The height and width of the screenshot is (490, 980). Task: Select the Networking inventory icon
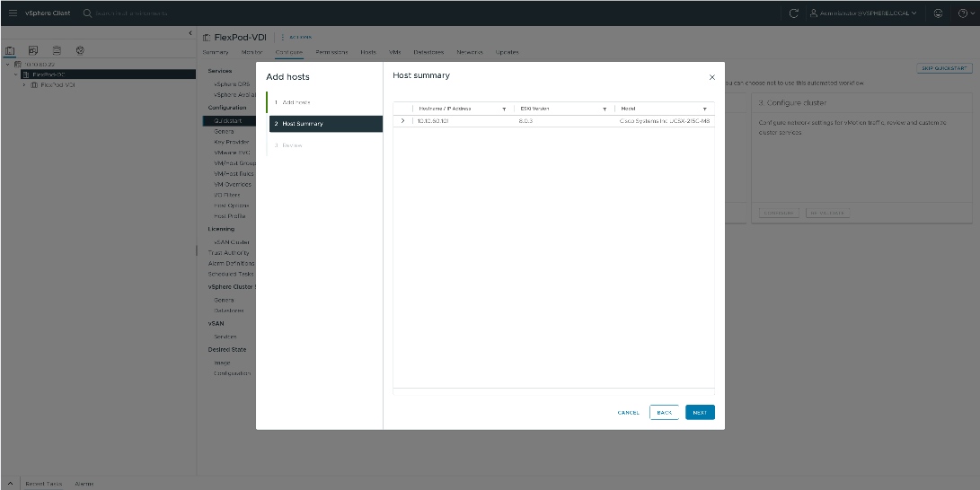80,50
